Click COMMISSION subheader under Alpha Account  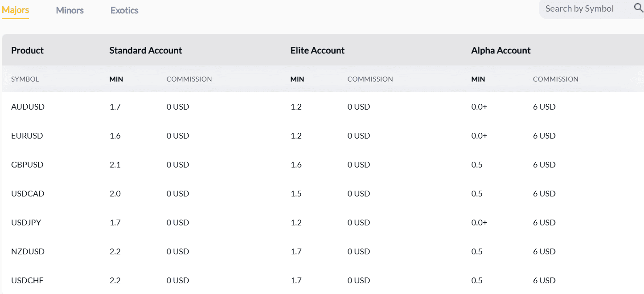tap(555, 79)
